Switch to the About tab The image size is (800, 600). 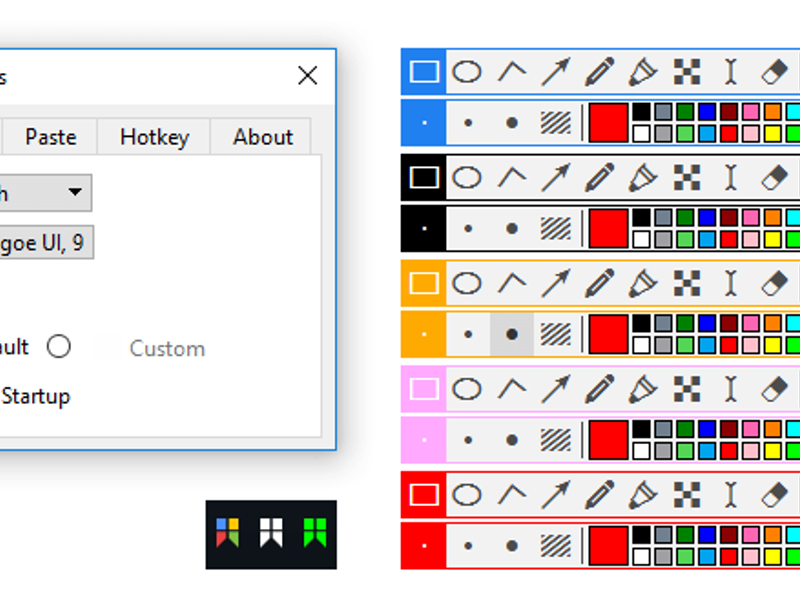coord(263,137)
